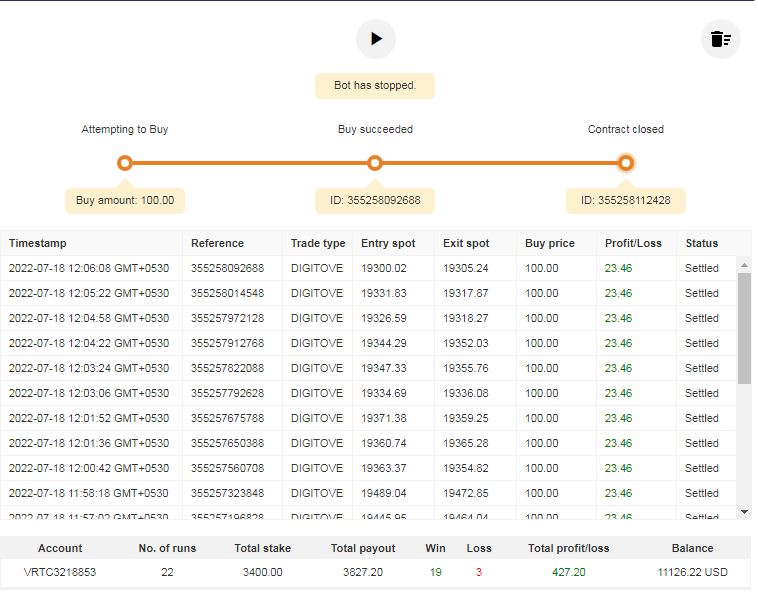Select the transaction with reference 355258092688
This screenshot has height=597, width=758.
(x=227, y=268)
